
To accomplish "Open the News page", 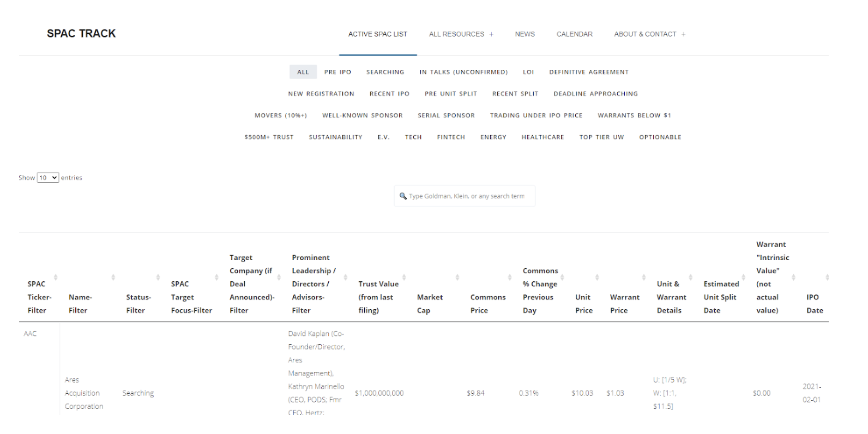I will (x=525, y=34).
